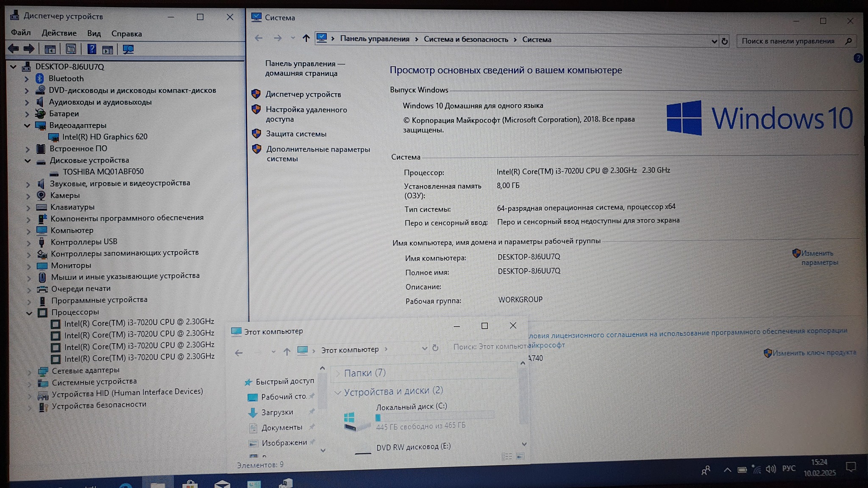Open the notification center icon on taskbar
This screenshot has width=868, height=488.
coord(850,467)
